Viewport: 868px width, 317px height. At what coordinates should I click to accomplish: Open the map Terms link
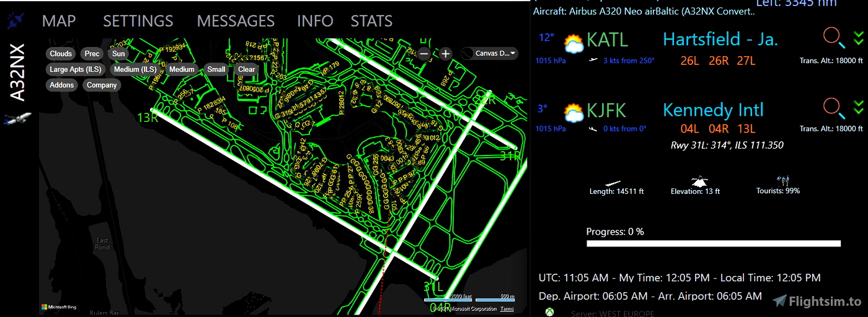[507, 309]
